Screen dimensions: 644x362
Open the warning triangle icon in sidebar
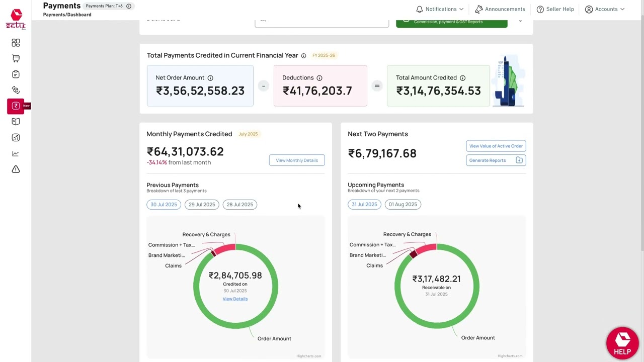(x=16, y=169)
